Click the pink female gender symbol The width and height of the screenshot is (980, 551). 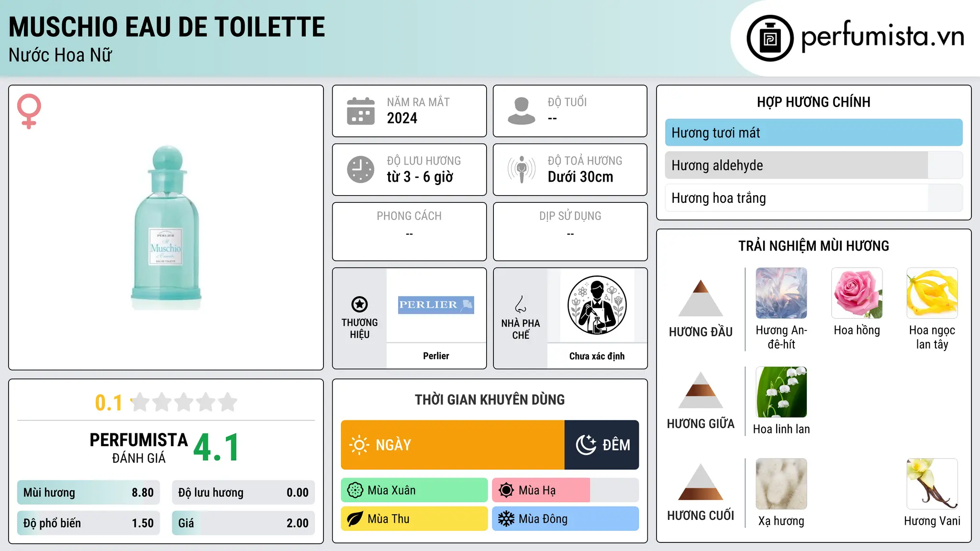(29, 111)
